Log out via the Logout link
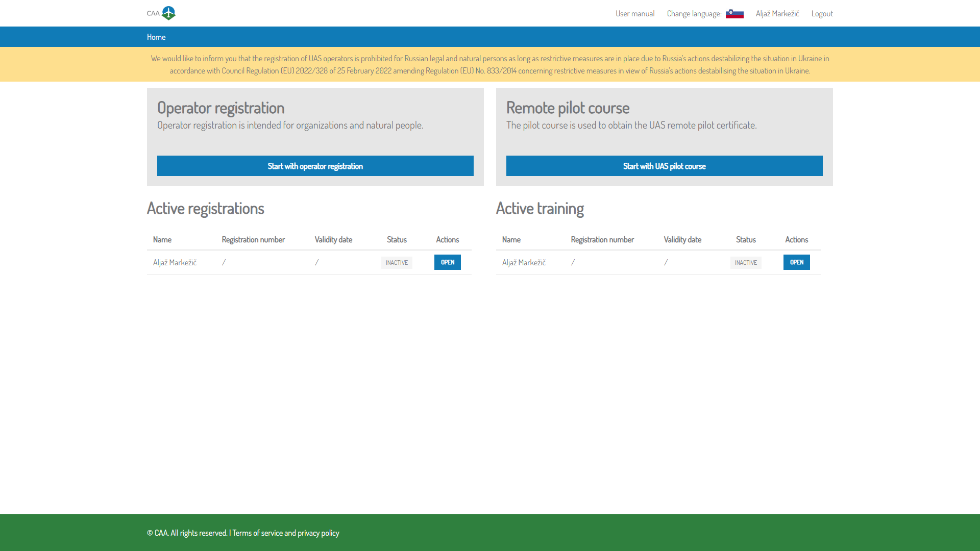 [x=822, y=14]
